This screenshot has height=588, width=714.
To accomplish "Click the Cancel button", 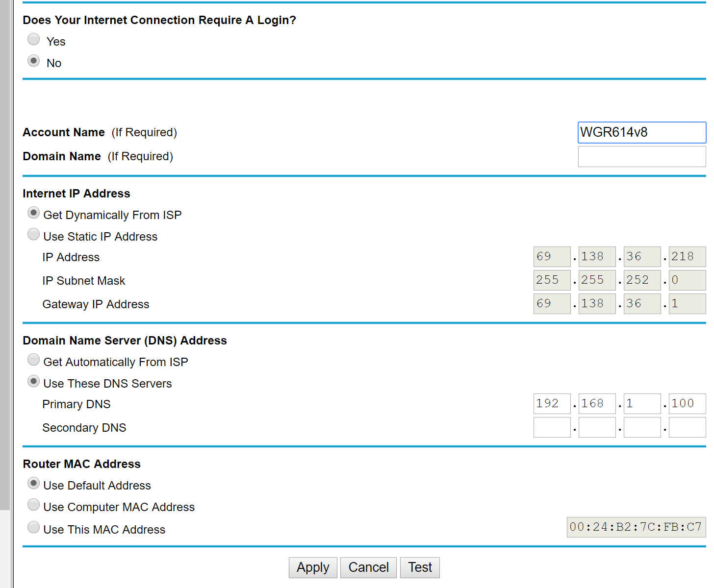I will pos(368,567).
